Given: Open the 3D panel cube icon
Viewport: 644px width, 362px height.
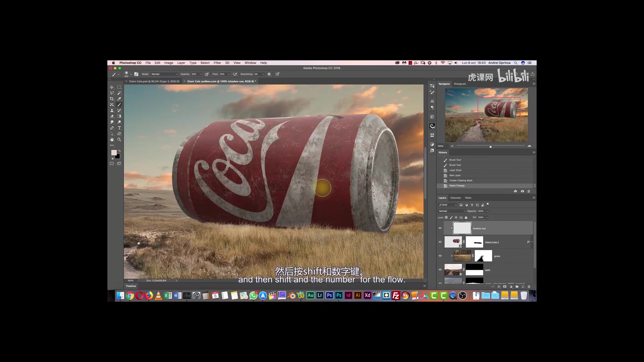Looking at the screenshot, I should point(432,117).
